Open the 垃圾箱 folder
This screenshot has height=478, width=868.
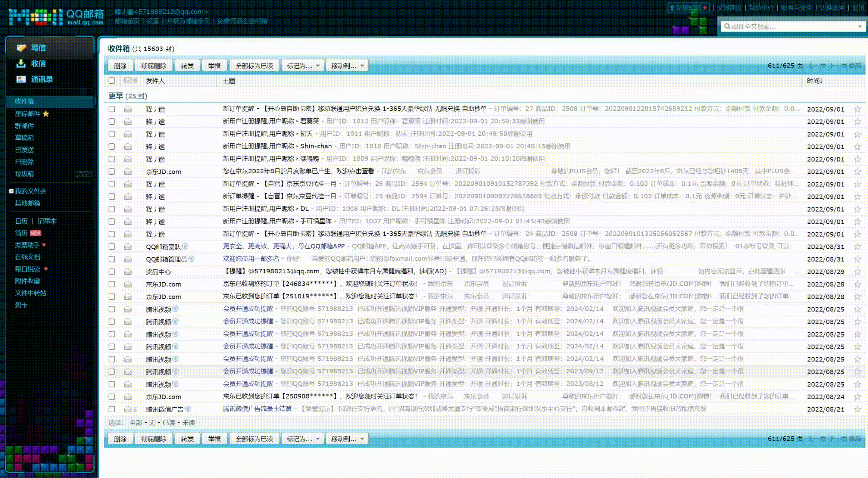pyautogui.click(x=24, y=174)
